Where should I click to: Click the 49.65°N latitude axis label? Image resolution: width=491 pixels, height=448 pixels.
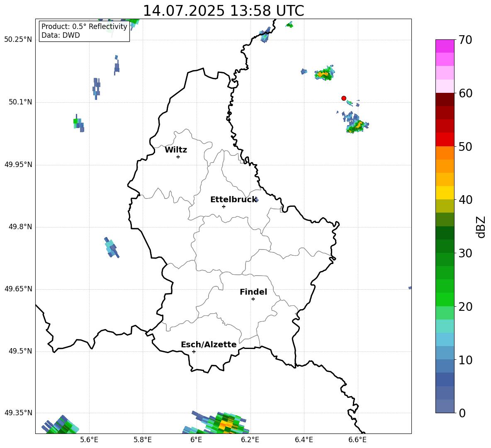click(x=18, y=289)
